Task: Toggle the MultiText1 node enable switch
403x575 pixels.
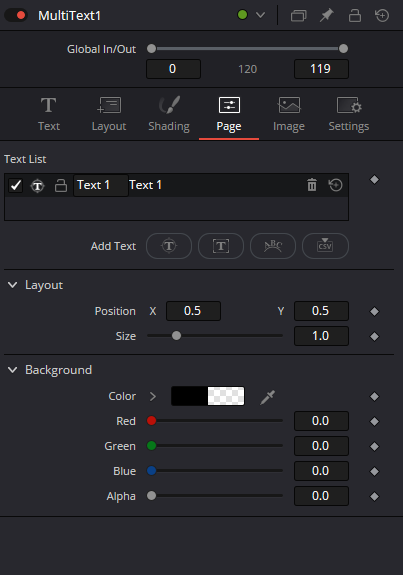Action: point(15,15)
